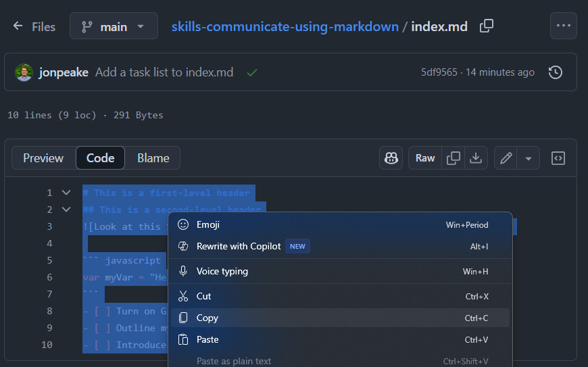Open the Raw file view
The width and height of the screenshot is (588, 367).
[425, 158]
